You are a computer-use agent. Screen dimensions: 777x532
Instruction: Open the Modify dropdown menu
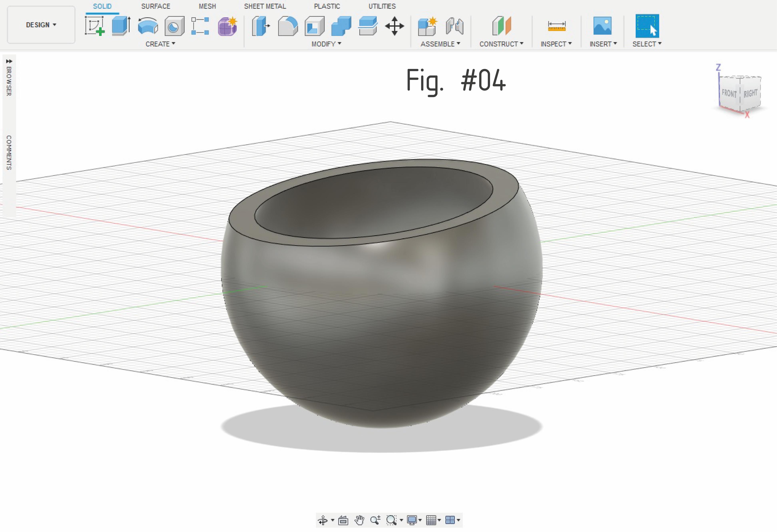325,44
